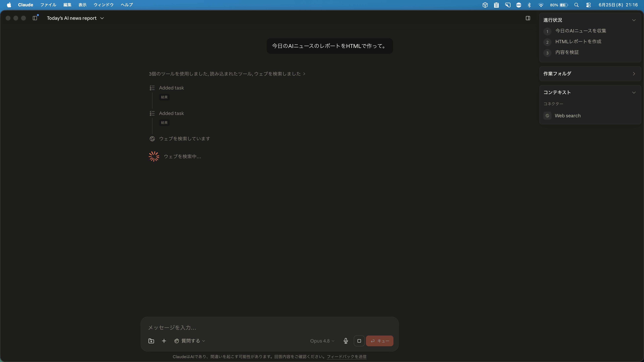Toggle the right panel layout icon
This screenshot has width=644, height=362.
point(528,18)
